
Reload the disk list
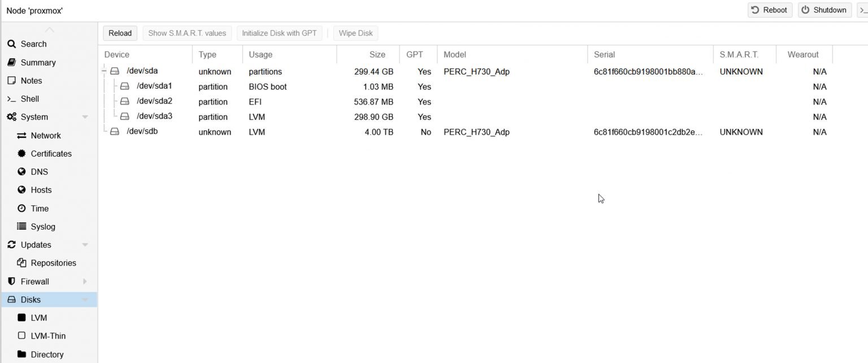coord(119,33)
